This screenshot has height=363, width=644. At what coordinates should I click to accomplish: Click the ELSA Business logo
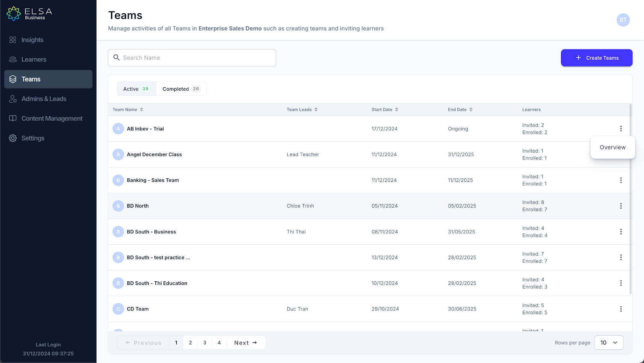29,14
